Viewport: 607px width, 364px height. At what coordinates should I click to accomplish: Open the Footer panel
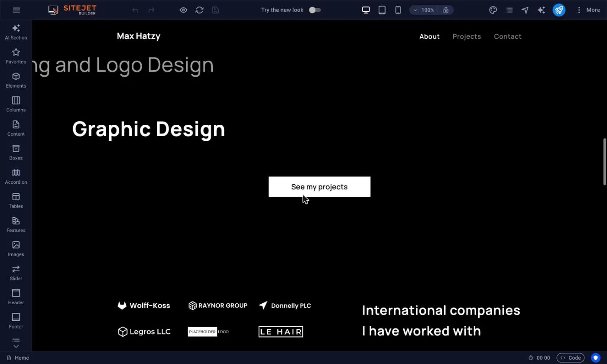tap(16, 321)
